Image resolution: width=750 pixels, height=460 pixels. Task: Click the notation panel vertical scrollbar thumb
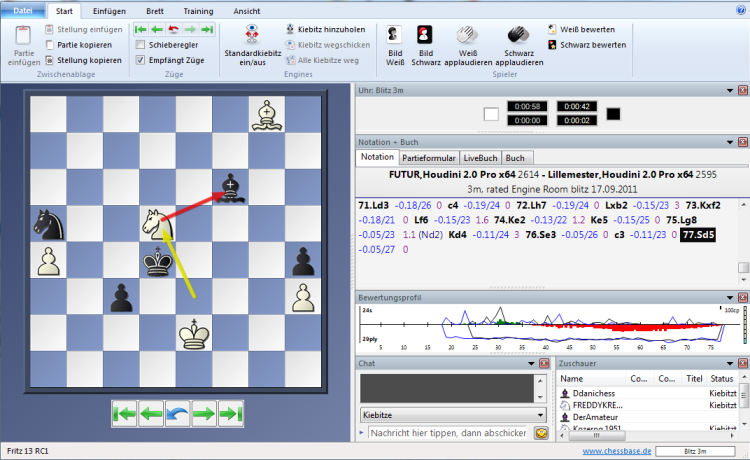coord(743,267)
